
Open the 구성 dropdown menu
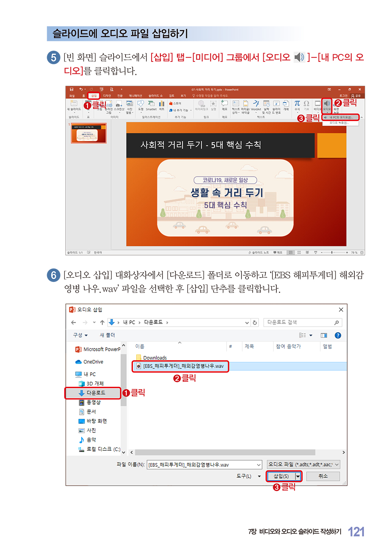[80, 335]
